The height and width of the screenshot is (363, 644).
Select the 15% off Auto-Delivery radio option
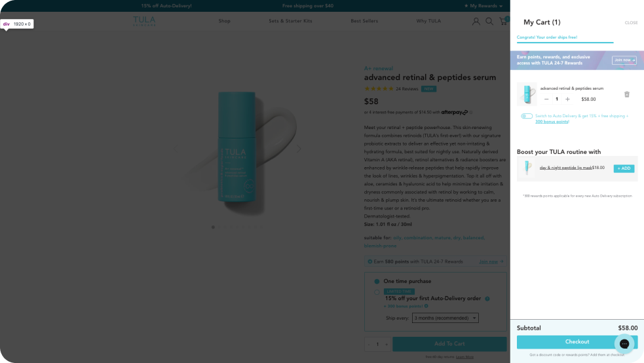377,292
